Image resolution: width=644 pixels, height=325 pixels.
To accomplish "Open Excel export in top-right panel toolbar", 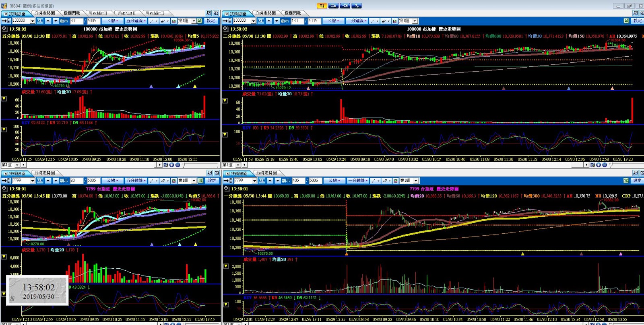I will point(626,21).
